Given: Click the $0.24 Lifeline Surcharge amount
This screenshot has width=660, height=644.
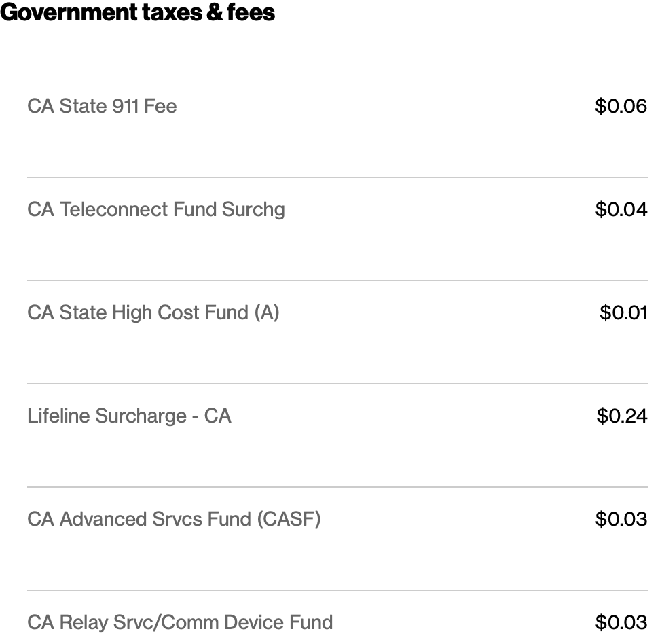Looking at the screenshot, I should coord(622,416).
